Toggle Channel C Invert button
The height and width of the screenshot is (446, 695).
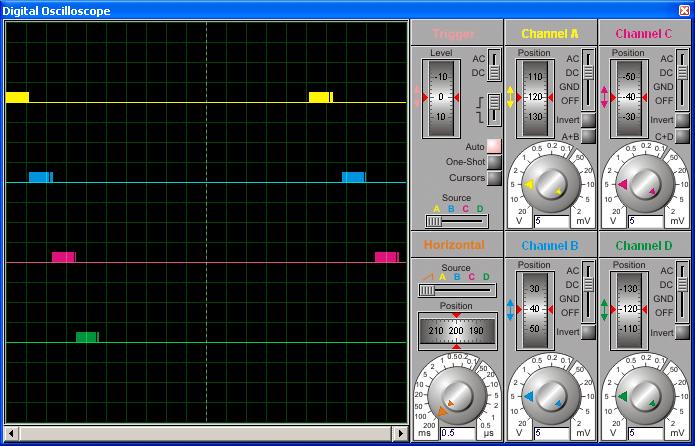[683, 120]
